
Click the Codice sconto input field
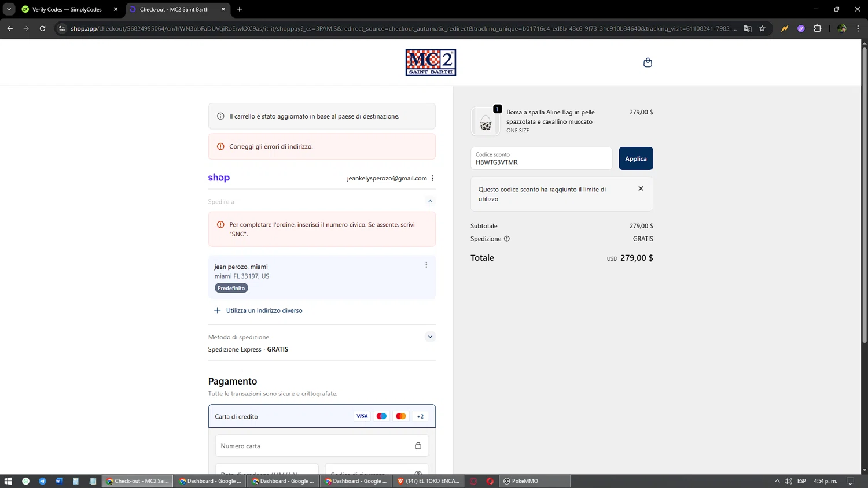tap(541, 158)
